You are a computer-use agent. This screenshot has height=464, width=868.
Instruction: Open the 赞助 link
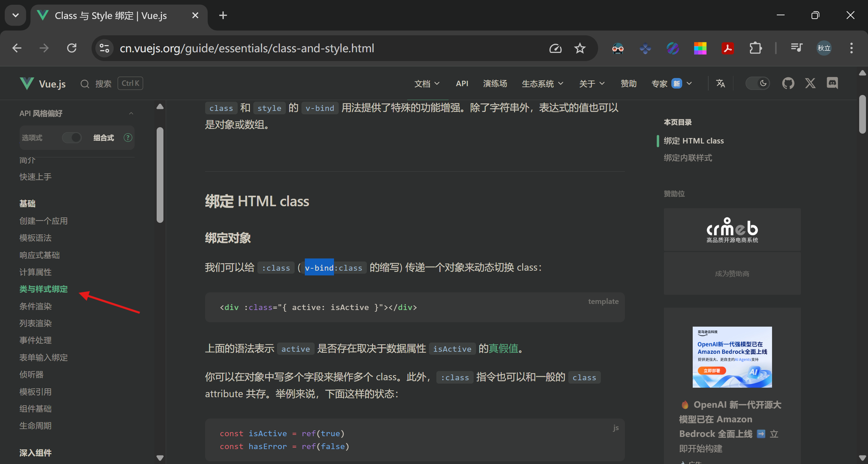point(628,83)
